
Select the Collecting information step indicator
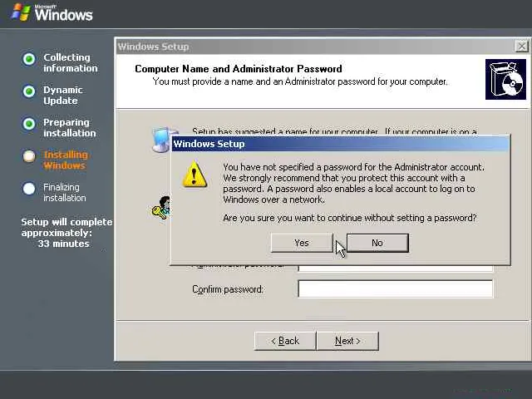29,59
